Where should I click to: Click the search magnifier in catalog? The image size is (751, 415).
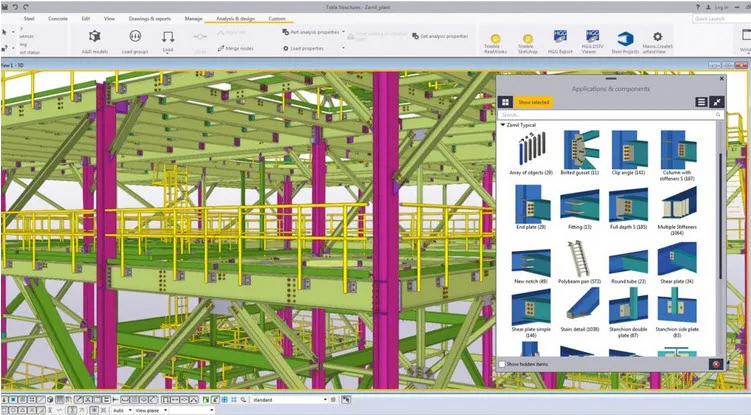(x=718, y=115)
